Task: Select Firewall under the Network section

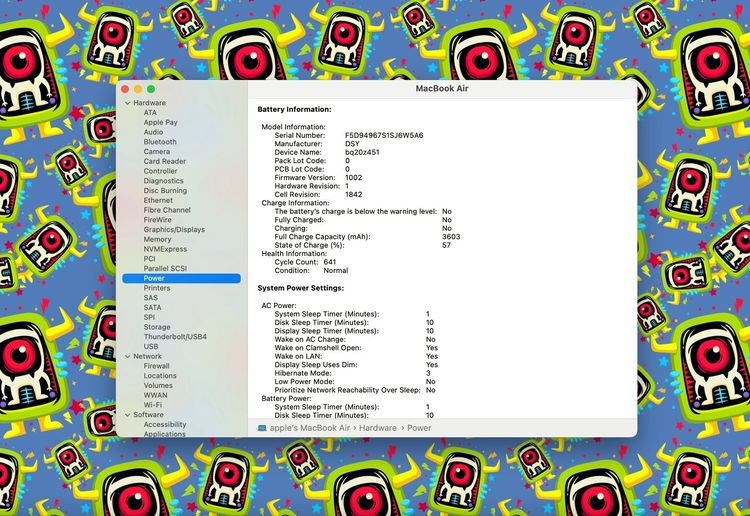Action: (157, 366)
